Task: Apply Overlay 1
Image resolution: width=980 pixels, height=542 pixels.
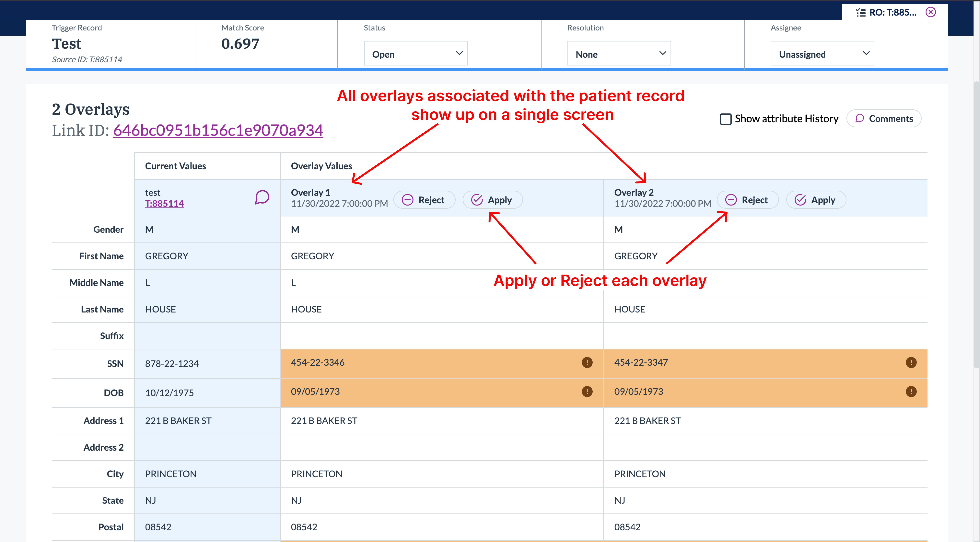Action: coord(492,200)
